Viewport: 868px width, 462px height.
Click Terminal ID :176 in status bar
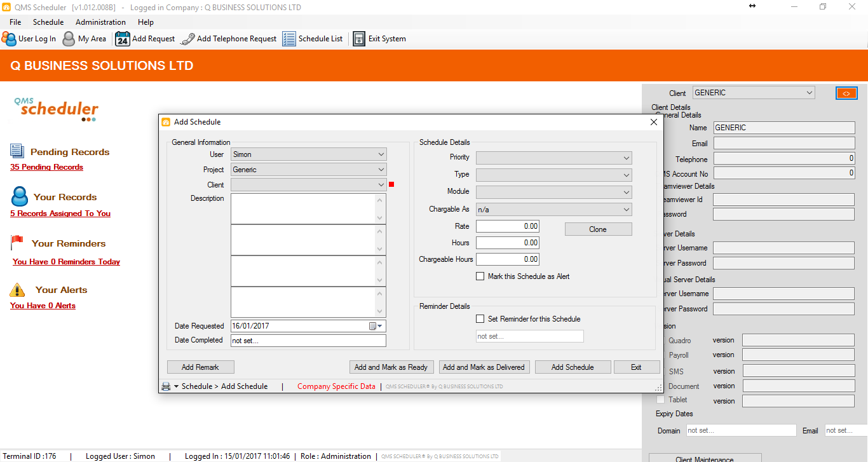click(x=29, y=456)
